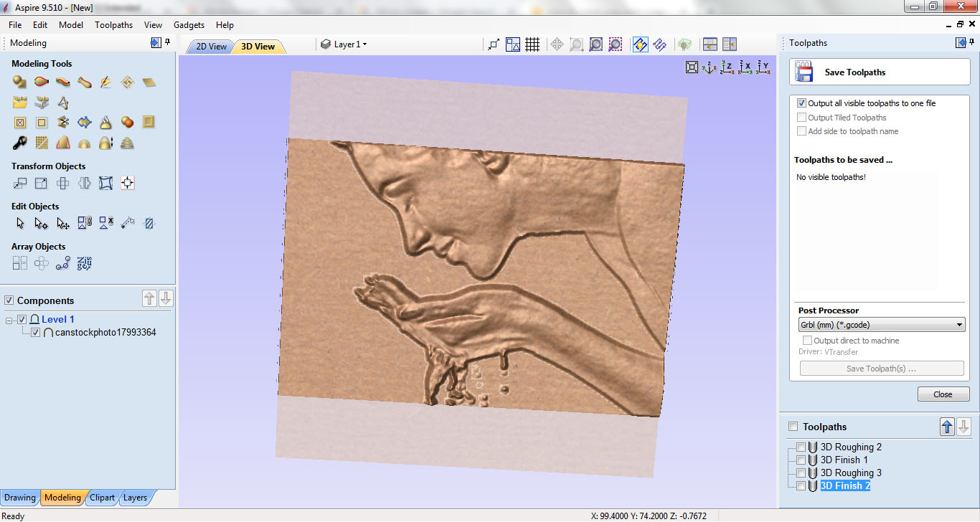Image resolution: width=980 pixels, height=522 pixels.
Task: Uncheck the Level 1 visibility checkbox
Action: pos(22,319)
